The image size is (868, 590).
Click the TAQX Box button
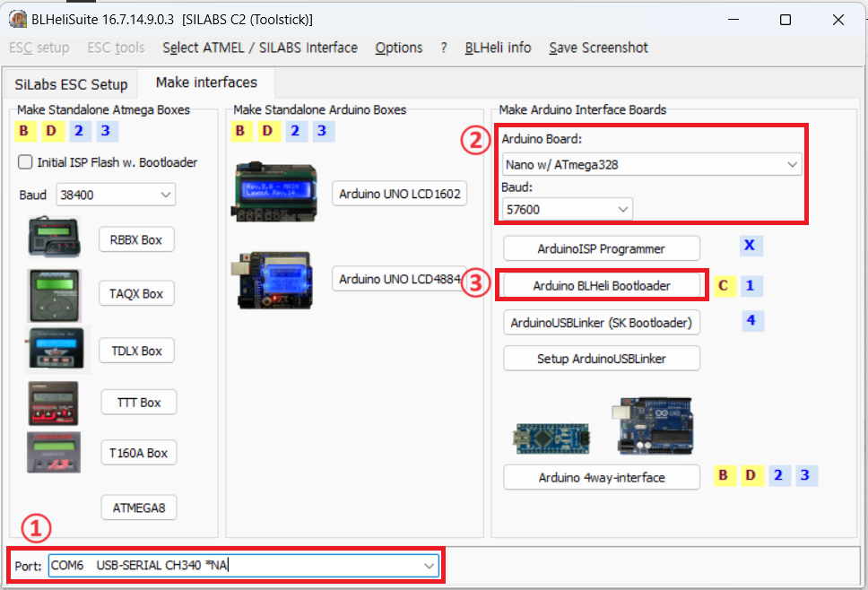point(136,294)
